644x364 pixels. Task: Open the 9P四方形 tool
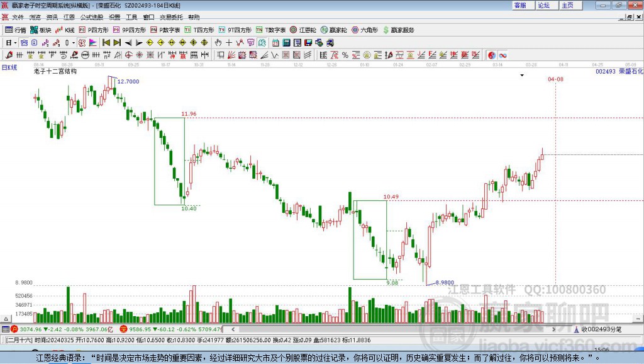130,30
